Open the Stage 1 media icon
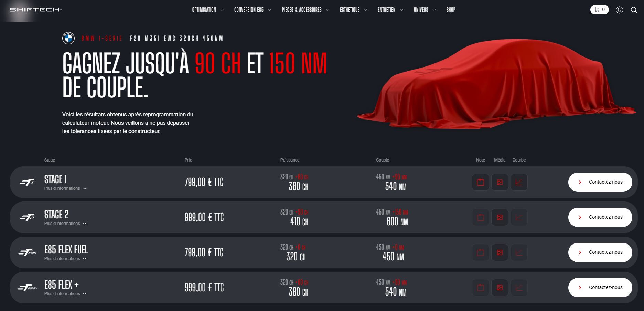 500,182
